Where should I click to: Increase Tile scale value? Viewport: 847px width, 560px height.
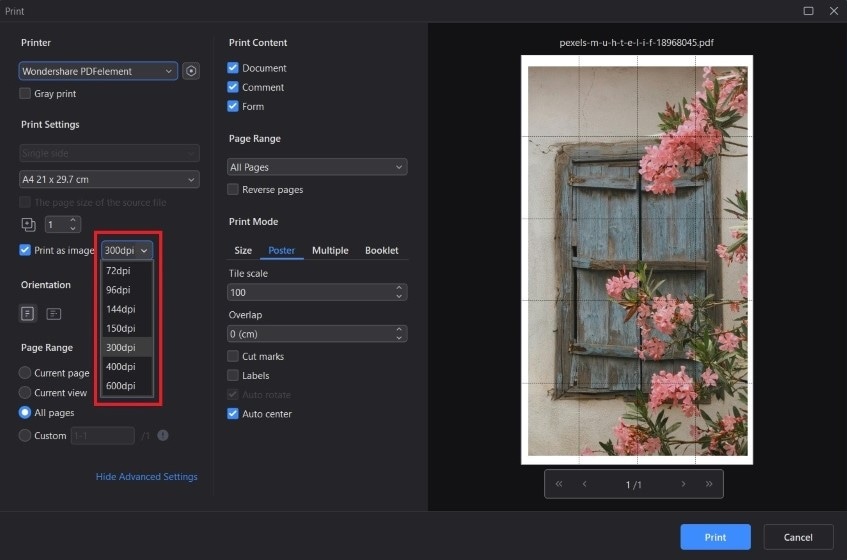point(399,288)
